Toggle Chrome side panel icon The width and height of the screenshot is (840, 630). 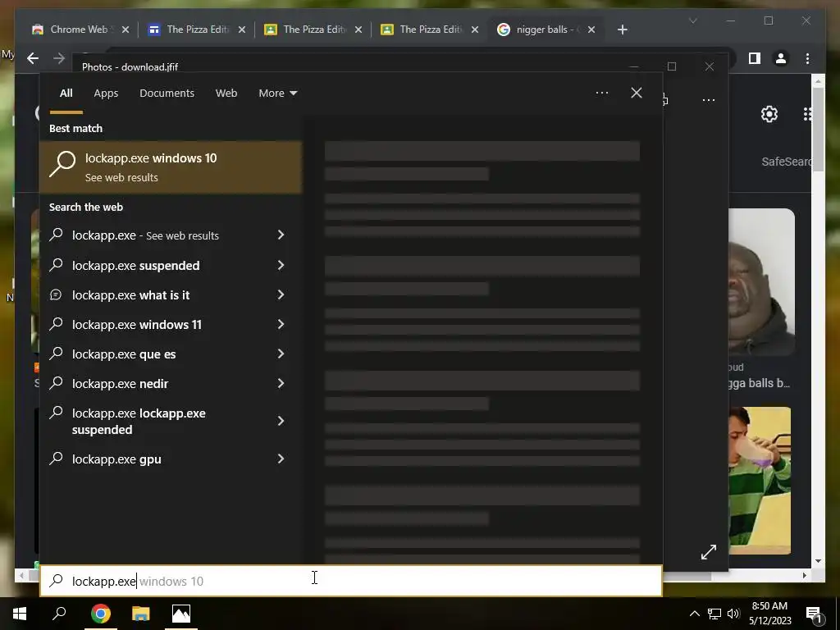(x=755, y=58)
